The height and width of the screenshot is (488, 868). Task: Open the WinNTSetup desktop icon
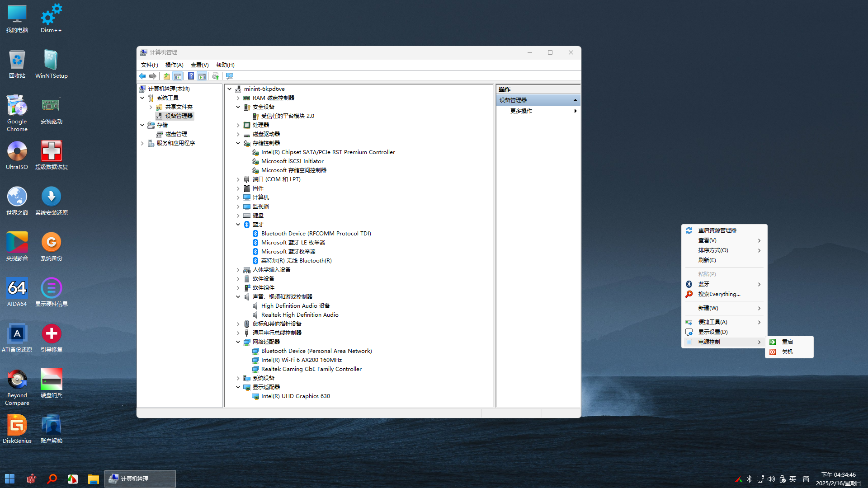pos(51,64)
